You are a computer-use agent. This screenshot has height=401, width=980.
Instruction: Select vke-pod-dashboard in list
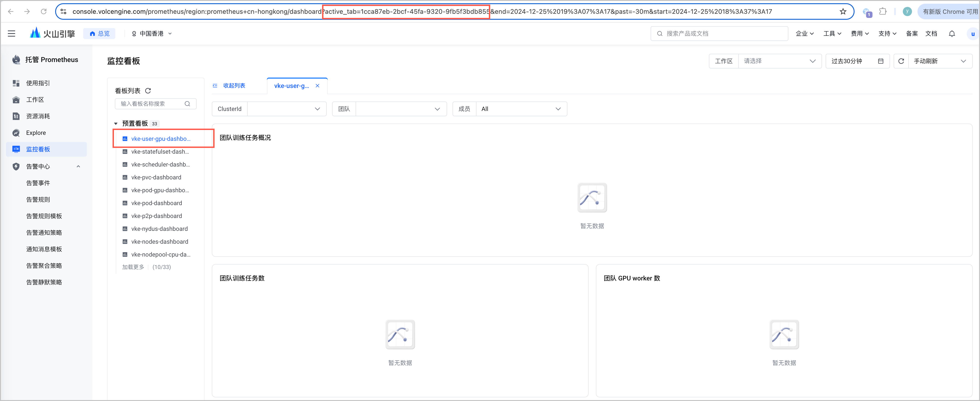click(x=156, y=203)
